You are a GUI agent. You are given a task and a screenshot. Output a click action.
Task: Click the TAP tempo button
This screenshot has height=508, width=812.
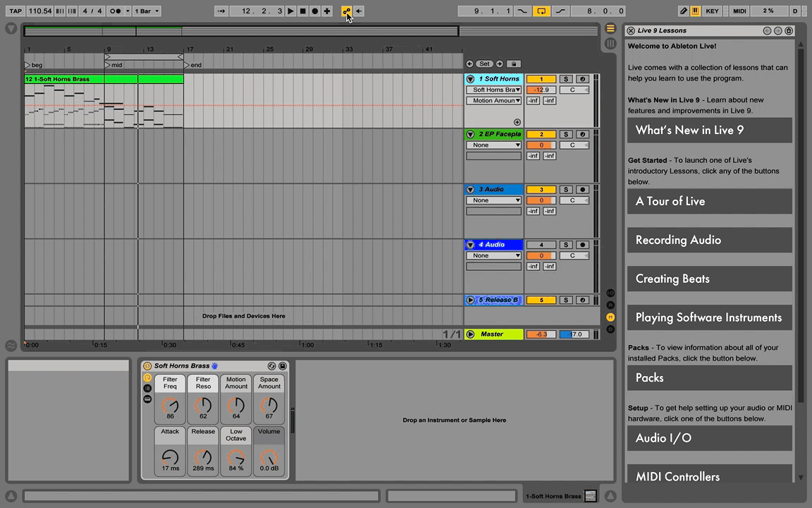(16, 11)
